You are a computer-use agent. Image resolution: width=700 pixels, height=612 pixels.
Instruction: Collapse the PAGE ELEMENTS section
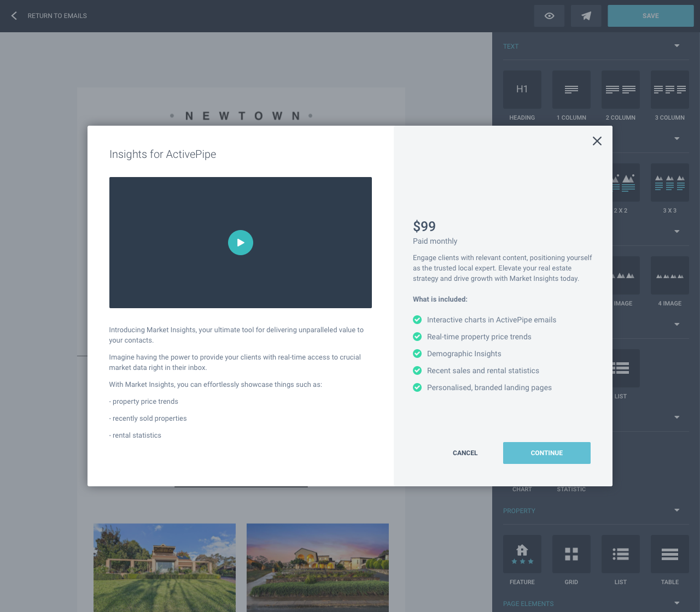coord(677,603)
